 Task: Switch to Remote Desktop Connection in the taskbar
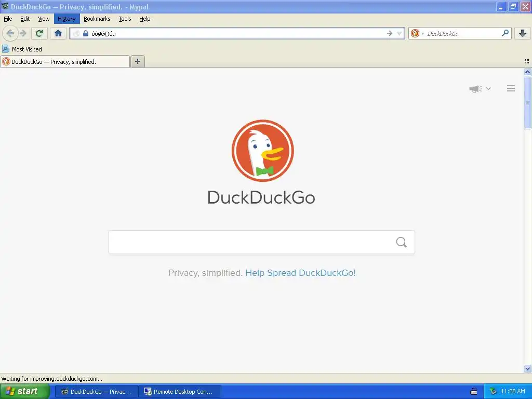180,392
